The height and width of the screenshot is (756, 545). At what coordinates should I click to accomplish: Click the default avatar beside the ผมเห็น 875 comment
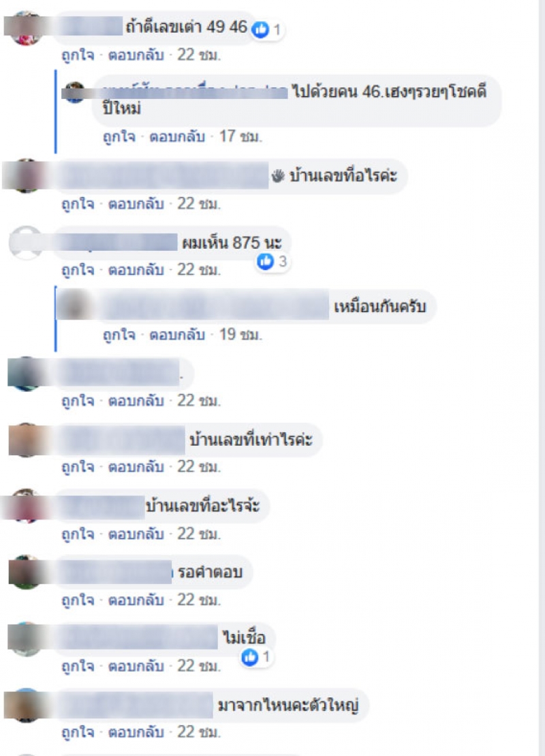coord(27,243)
